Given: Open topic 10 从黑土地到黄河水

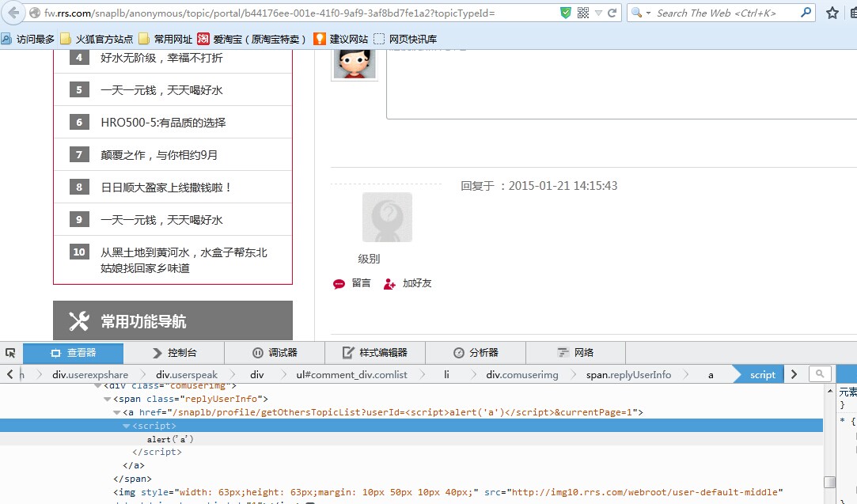Looking at the screenshot, I should (184, 260).
